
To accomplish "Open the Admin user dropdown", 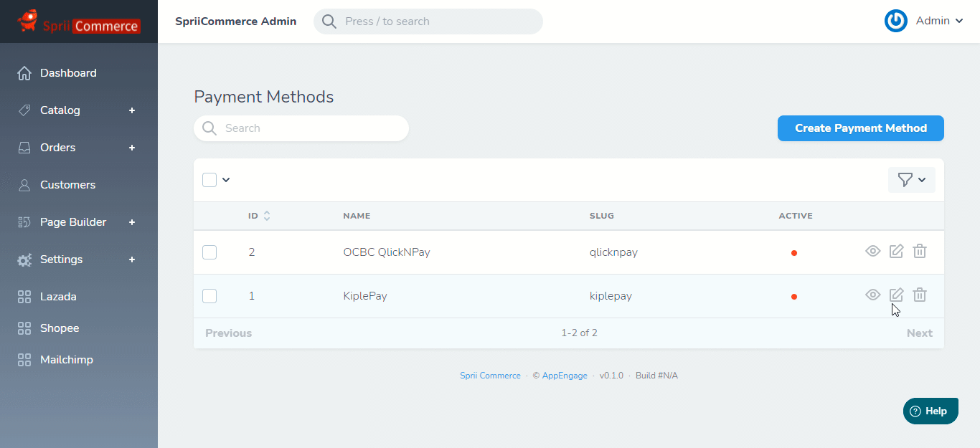I will tap(940, 21).
